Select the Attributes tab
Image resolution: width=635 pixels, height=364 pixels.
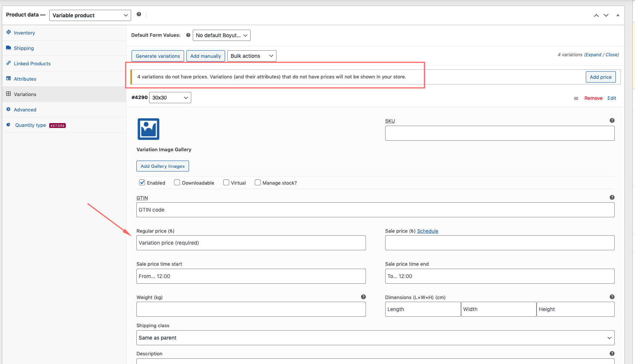(x=64, y=79)
